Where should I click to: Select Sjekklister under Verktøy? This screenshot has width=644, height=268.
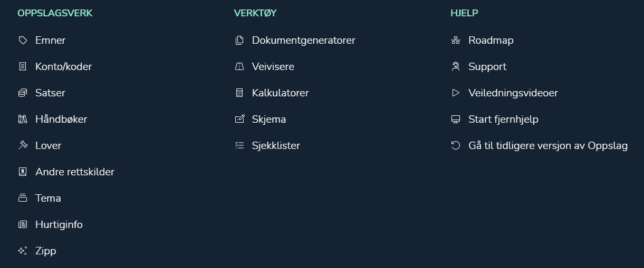pos(276,145)
